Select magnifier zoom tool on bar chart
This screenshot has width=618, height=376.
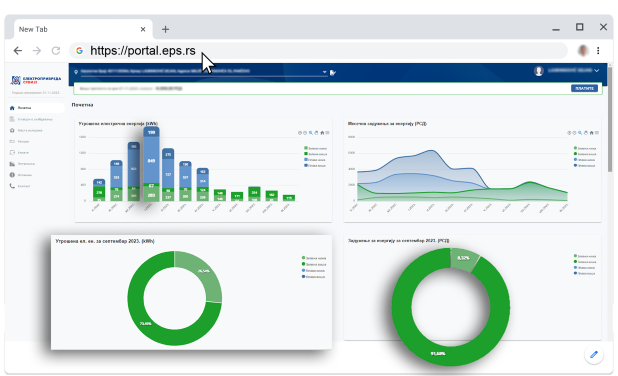click(311, 133)
